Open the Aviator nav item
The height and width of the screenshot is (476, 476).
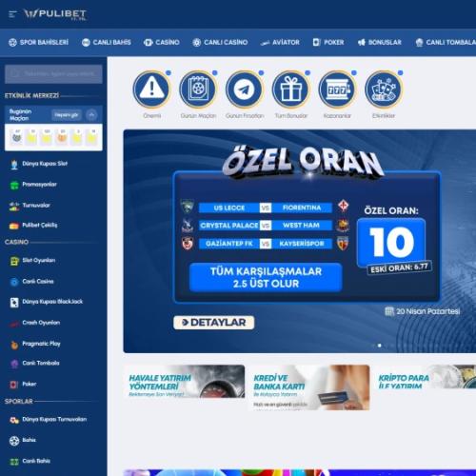point(280,42)
